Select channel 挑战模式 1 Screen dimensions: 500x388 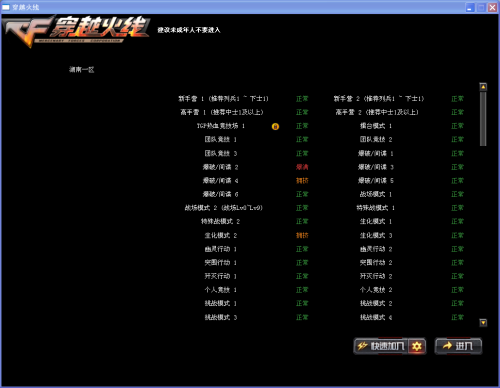pyautogui.click(x=221, y=303)
